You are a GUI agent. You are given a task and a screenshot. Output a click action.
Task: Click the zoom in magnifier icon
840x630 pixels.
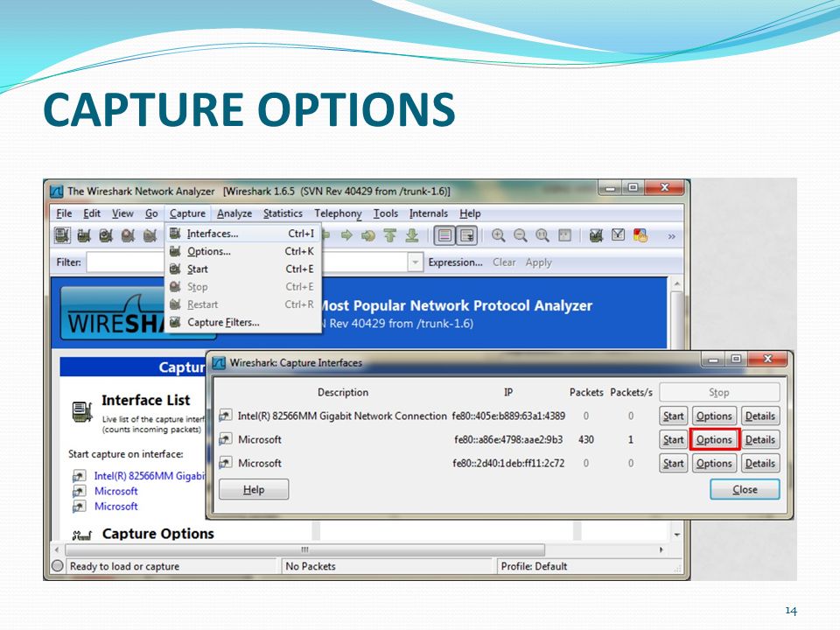pos(499,235)
